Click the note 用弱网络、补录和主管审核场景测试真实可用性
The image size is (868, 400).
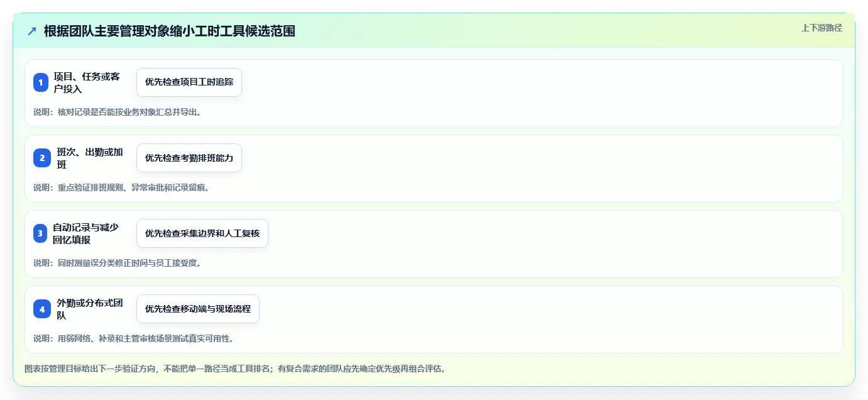(x=134, y=338)
